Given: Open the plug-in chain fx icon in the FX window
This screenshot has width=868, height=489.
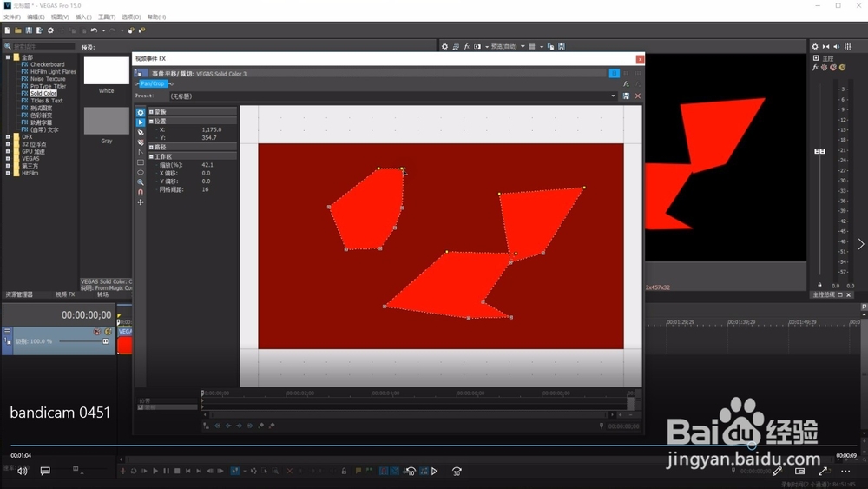Looking at the screenshot, I should tap(626, 84).
